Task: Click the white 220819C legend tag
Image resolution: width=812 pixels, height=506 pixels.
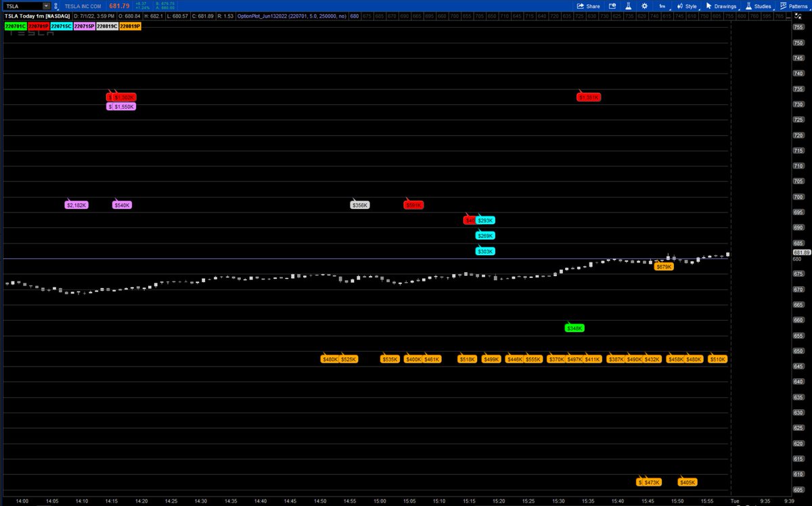Action: (106, 26)
